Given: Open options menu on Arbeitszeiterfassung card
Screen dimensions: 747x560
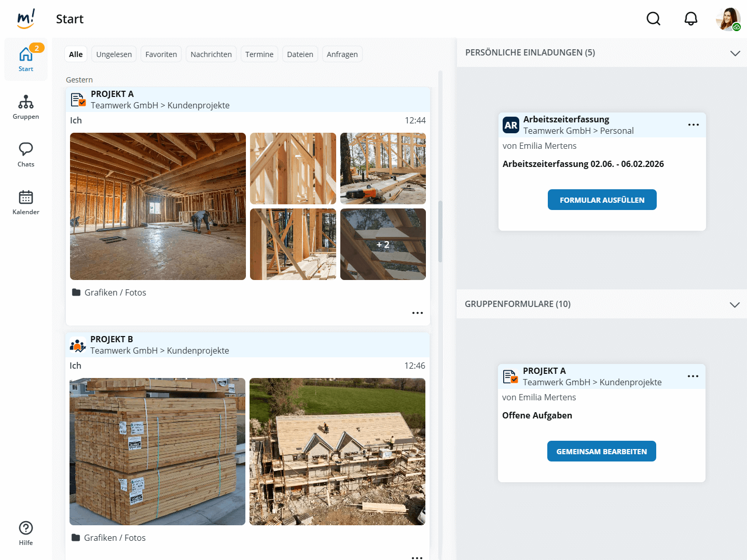Looking at the screenshot, I should point(693,125).
